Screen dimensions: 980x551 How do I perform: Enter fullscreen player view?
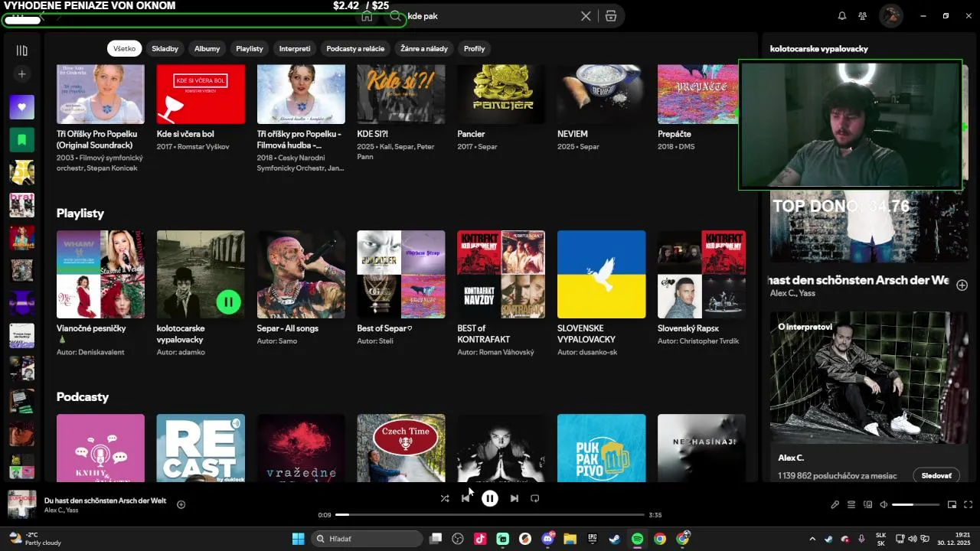(969, 504)
